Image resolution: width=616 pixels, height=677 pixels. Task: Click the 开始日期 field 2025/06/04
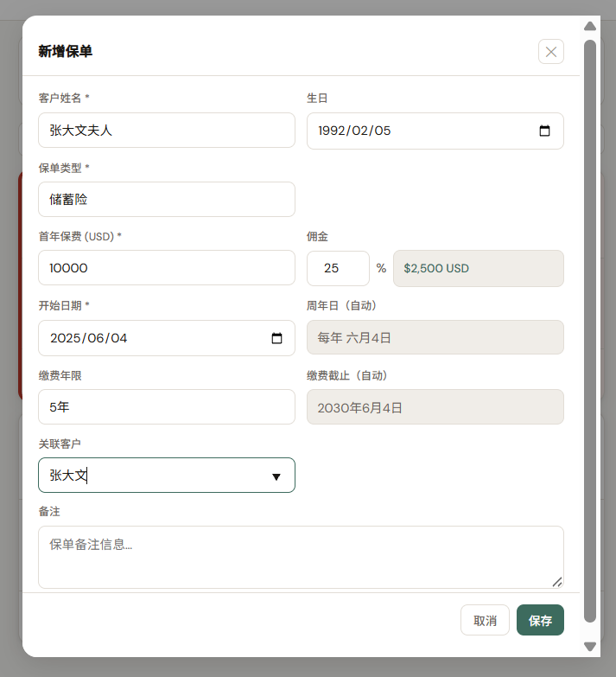pyautogui.click(x=167, y=338)
